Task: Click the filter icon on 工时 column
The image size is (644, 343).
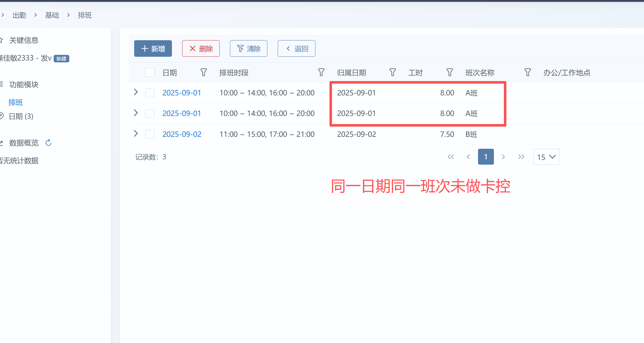Action: pyautogui.click(x=450, y=73)
